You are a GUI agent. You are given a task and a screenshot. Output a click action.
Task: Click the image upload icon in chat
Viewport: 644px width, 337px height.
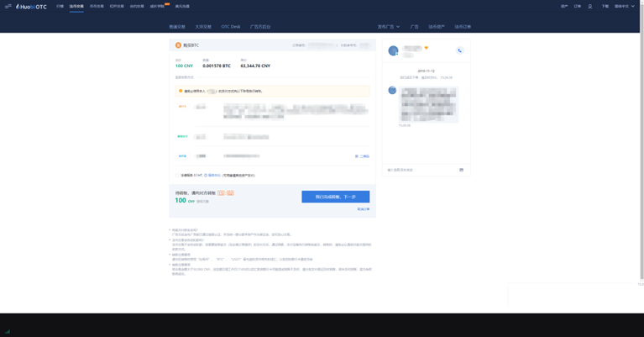(461, 170)
